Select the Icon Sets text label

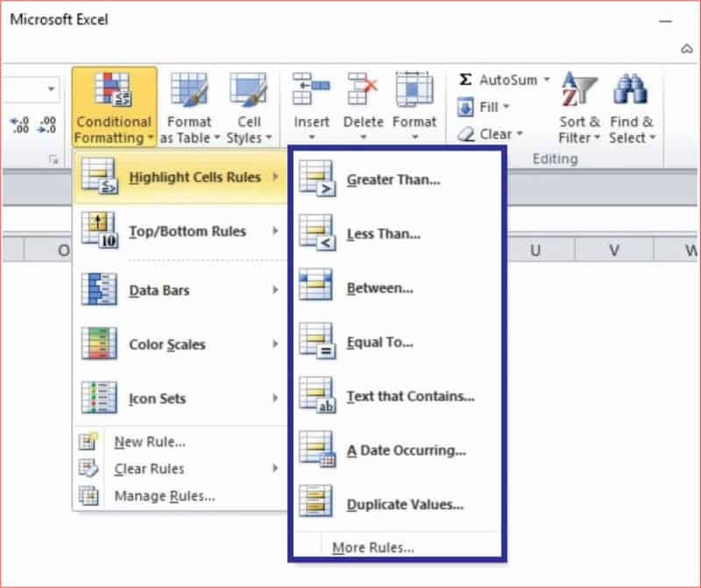[158, 399]
